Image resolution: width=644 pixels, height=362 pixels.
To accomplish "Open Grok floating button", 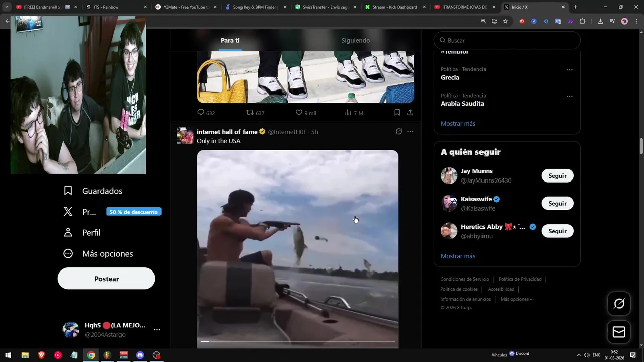I will (619, 304).
